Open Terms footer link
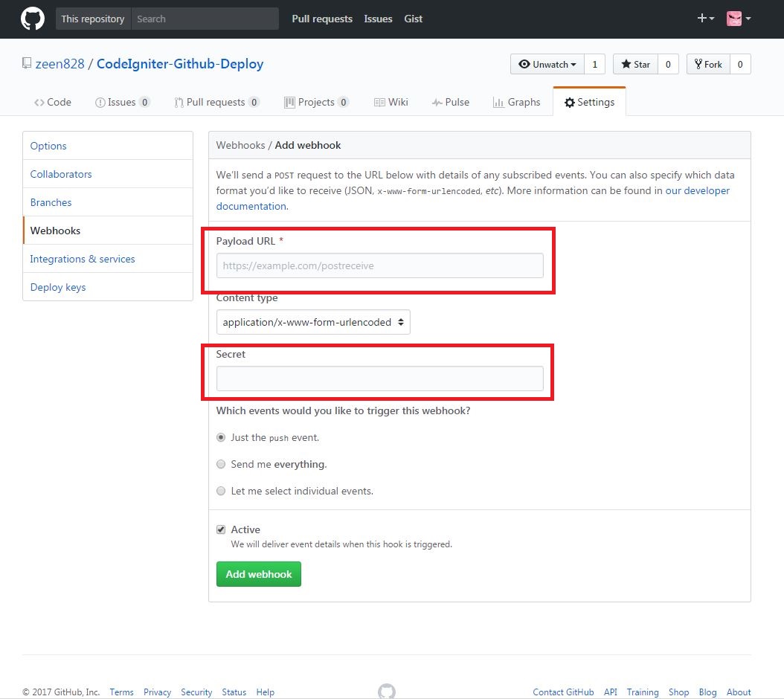The image size is (784, 699). [121, 692]
